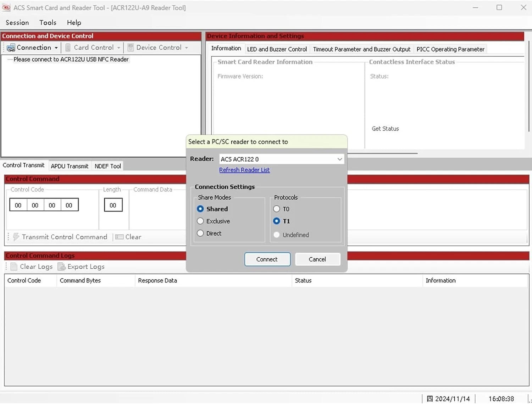
Task: Click the Connection toolbar icon
Action: [x=11, y=47]
